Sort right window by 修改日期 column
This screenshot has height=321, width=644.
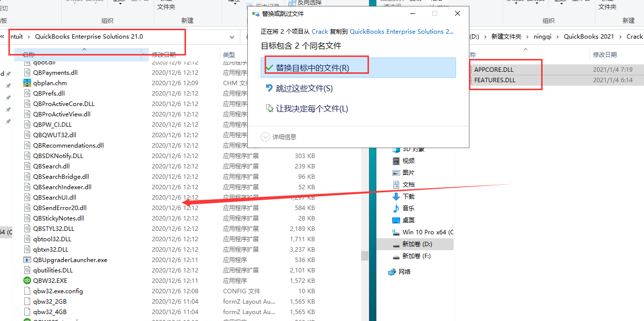click(605, 54)
